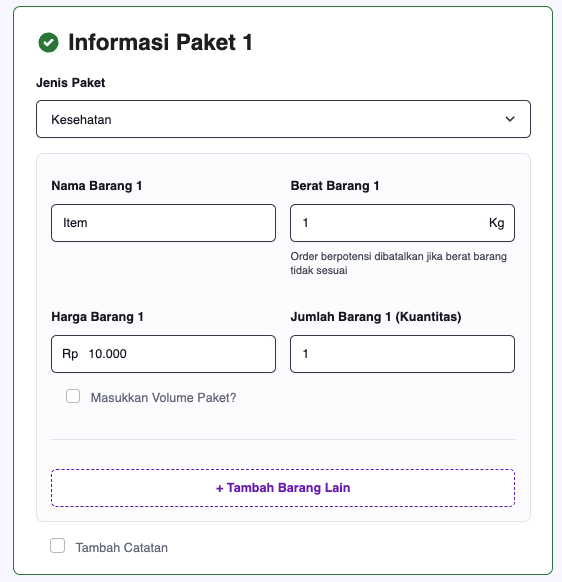Select the Harga Barang 1 price field
Viewport: 562px width, 582px height.
tap(163, 354)
